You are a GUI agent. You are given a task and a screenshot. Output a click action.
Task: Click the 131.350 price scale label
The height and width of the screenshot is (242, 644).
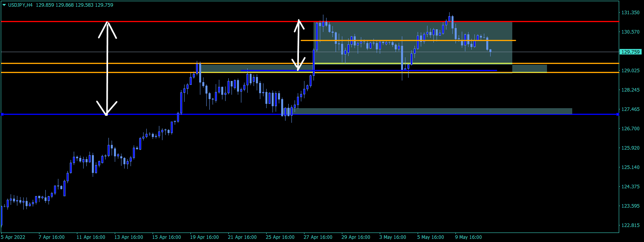(x=630, y=13)
